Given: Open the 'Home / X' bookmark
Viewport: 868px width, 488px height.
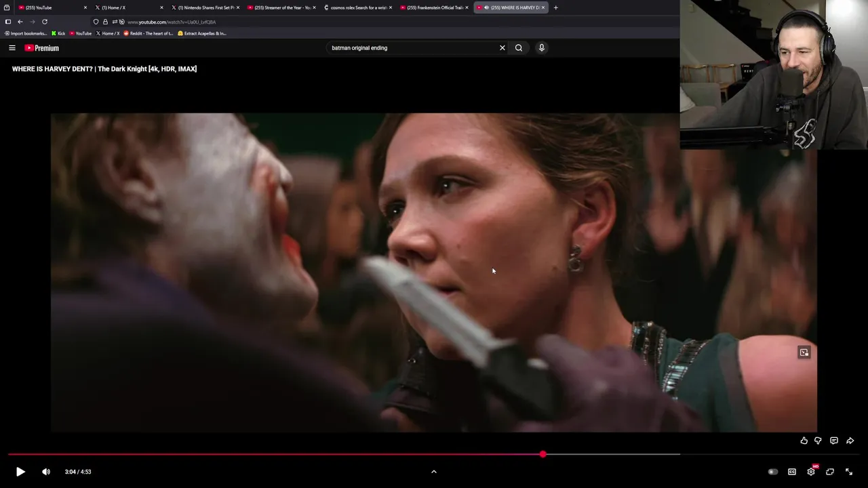Looking at the screenshot, I should 108,33.
